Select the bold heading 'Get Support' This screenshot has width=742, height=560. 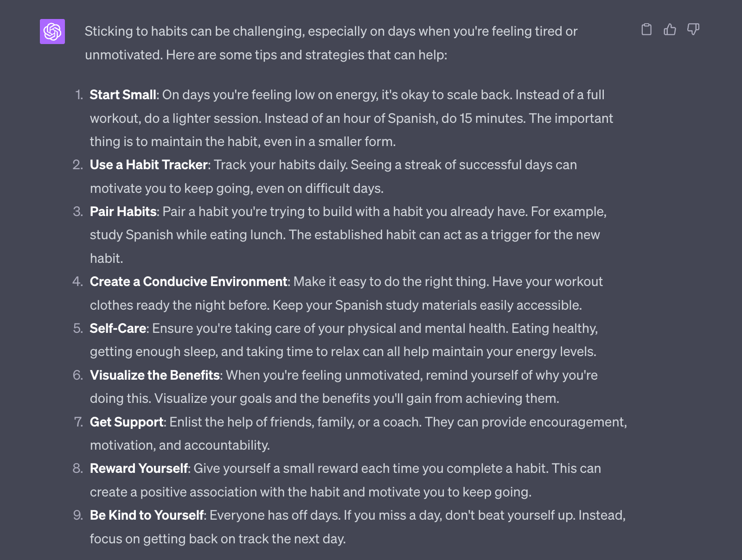[x=127, y=422]
